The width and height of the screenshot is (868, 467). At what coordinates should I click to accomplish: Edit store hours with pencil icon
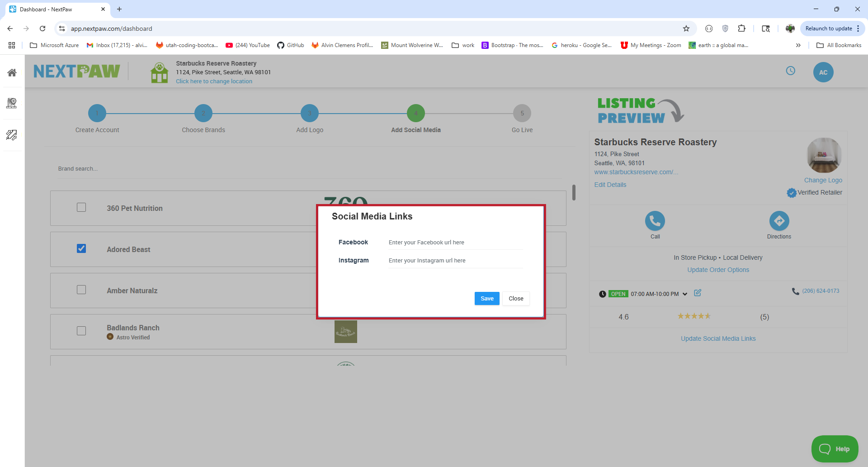coord(698,293)
